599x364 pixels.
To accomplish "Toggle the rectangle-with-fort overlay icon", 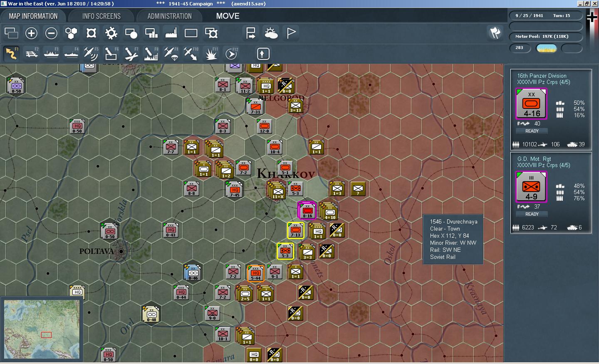I will pyautogui.click(x=211, y=33).
